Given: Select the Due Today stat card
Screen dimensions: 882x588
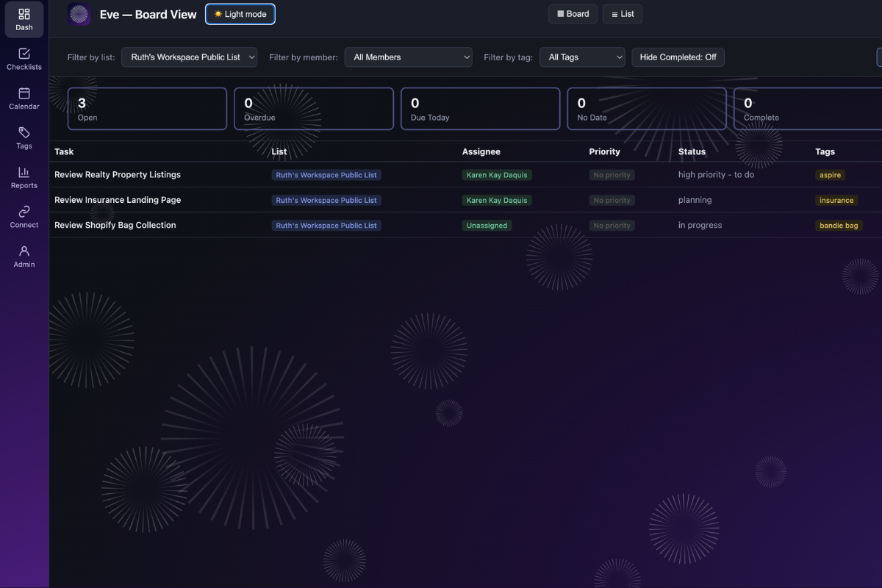Looking at the screenshot, I should pyautogui.click(x=481, y=109).
